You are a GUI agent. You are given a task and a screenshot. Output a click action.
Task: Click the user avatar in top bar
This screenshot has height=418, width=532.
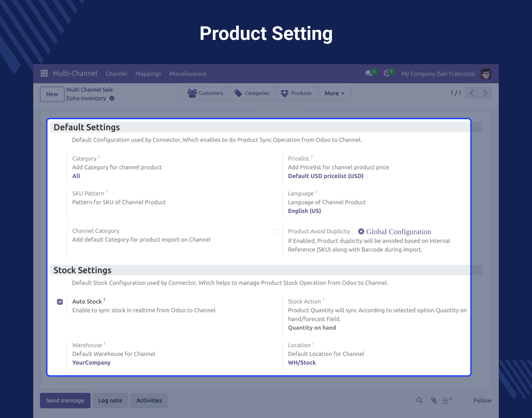(x=486, y=74)
